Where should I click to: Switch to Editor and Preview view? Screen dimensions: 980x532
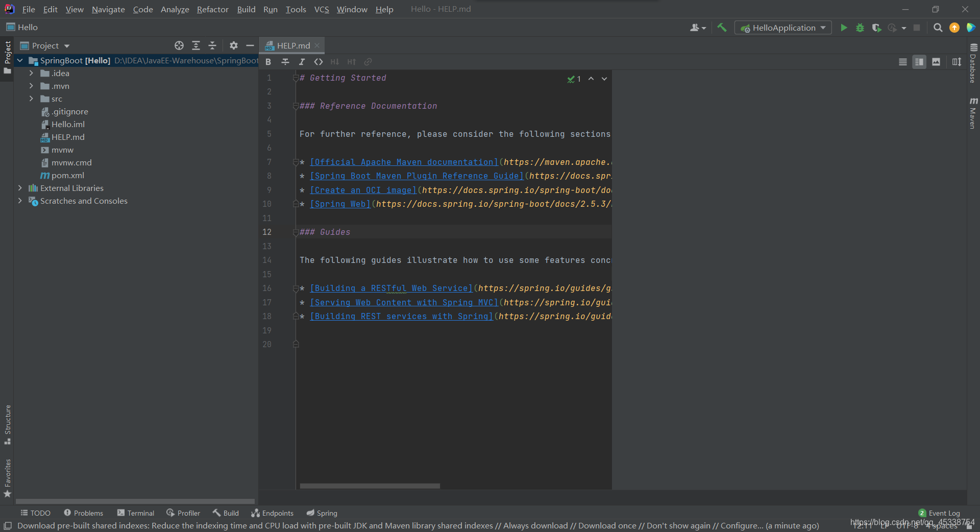tap(919, 62)
